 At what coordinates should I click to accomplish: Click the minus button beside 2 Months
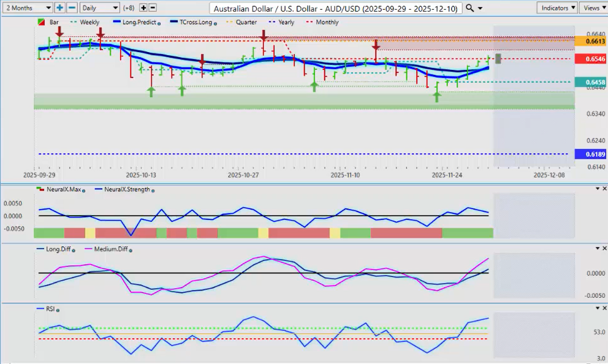(72, 8)
